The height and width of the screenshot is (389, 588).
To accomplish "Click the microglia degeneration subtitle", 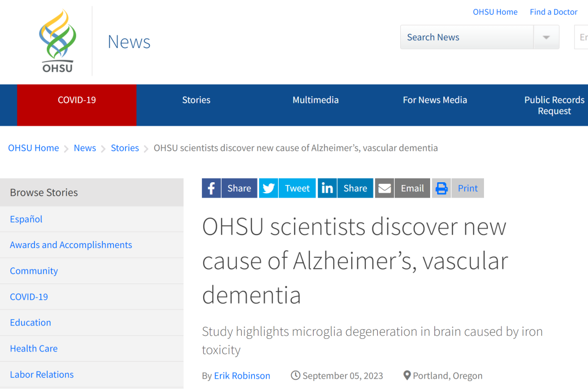I will click(372, 341).
